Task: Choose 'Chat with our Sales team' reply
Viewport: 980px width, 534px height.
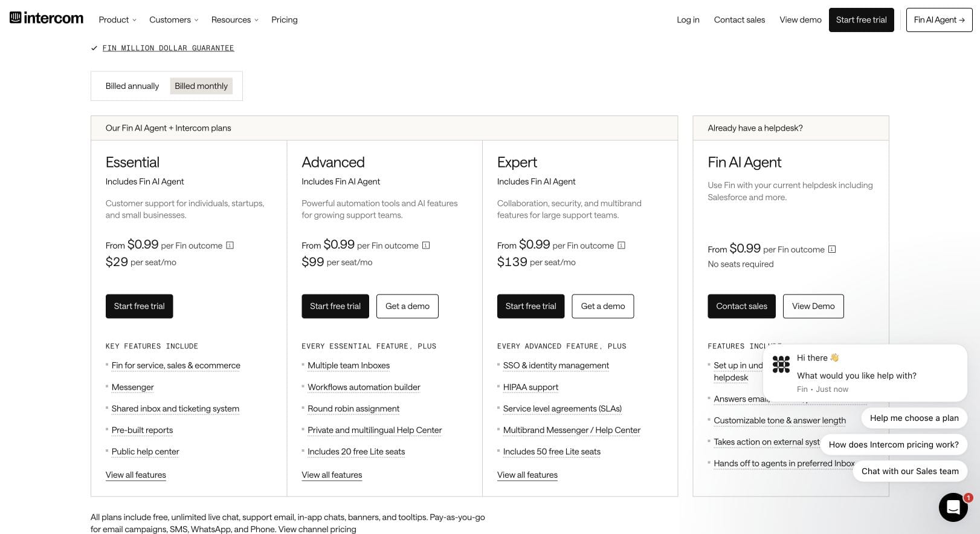Action: (910, 471)
